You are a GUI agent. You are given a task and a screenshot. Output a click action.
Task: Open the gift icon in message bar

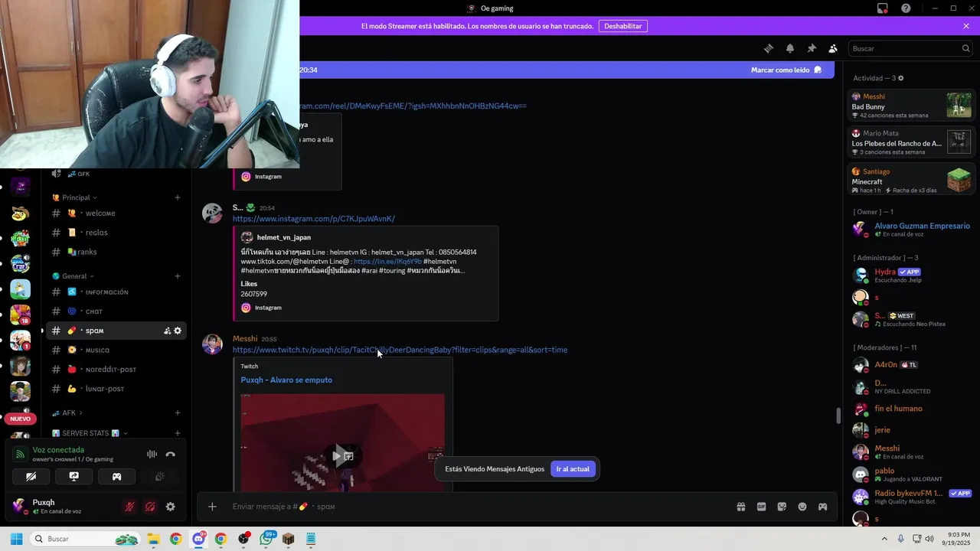tap(741, 507)
